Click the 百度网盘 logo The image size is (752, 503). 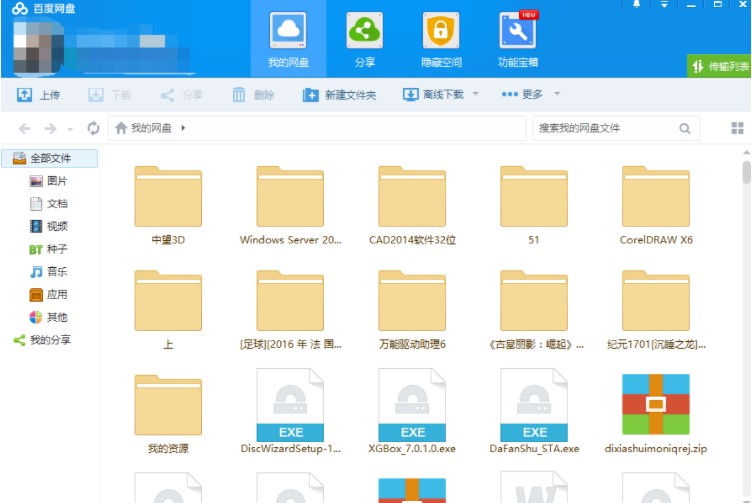[x=44, y=8]
